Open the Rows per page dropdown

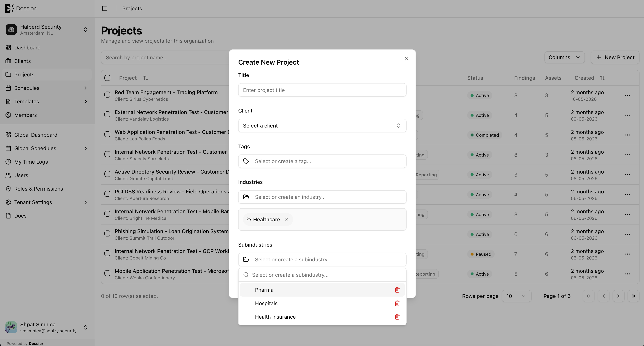point(516,296)
